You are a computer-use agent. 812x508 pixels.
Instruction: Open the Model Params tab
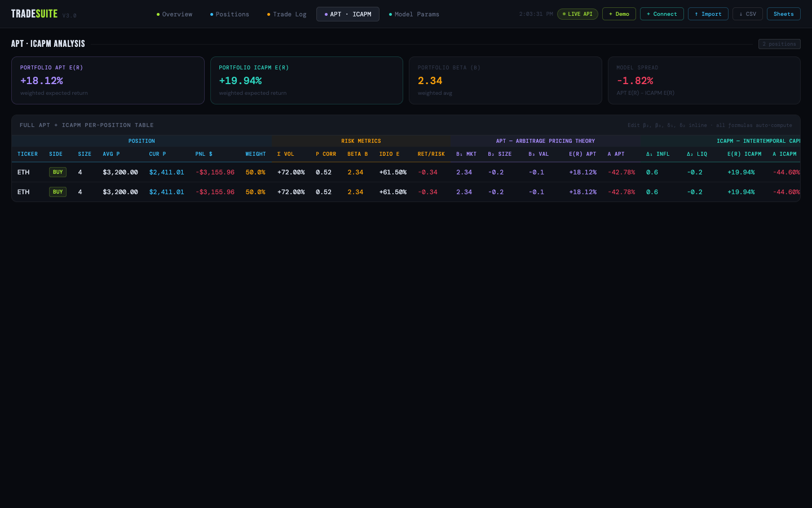tap(414, 14)
